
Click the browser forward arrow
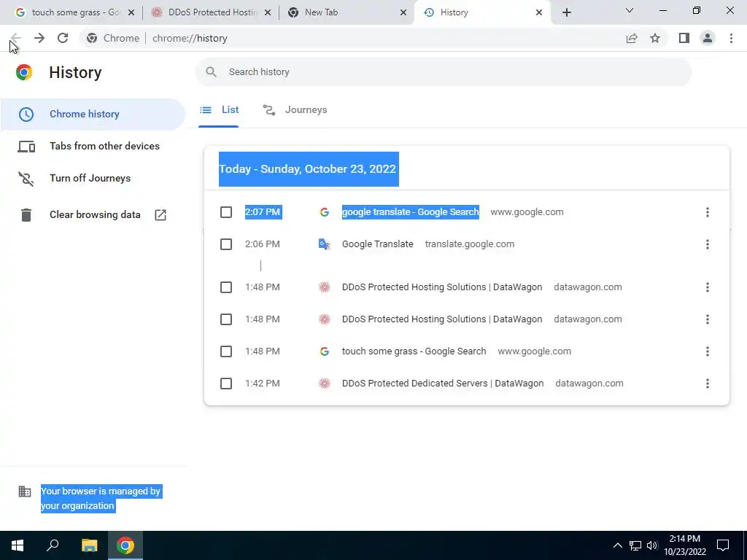[x=39, y=38]
